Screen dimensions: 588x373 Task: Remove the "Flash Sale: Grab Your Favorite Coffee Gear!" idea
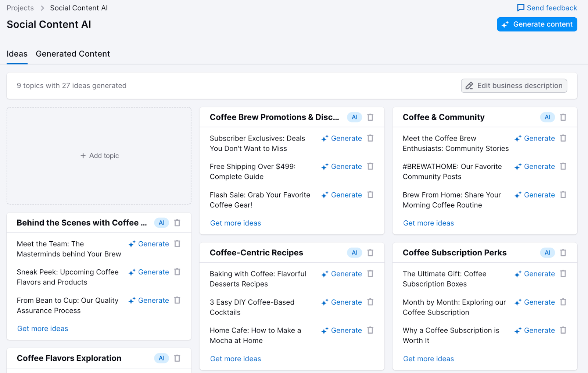coord(370,195)
